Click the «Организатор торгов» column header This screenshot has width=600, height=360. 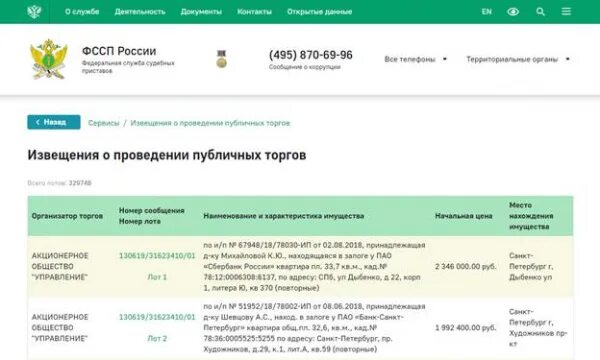click(67, 216)
